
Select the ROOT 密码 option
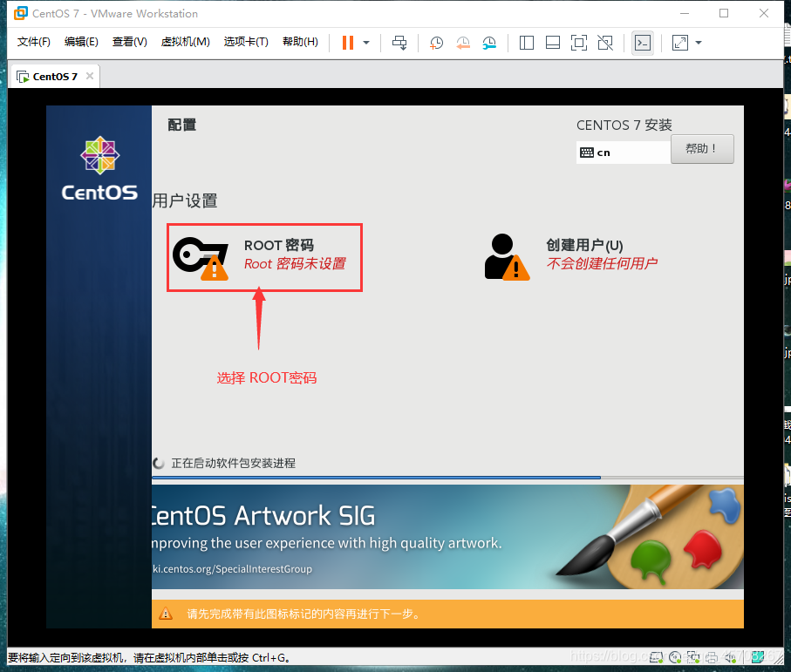click(x=263, y=257)
